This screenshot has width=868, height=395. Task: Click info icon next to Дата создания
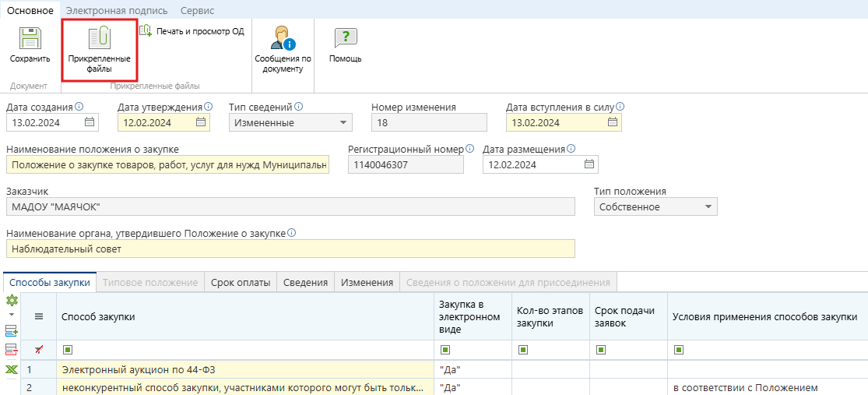[79, 107]
